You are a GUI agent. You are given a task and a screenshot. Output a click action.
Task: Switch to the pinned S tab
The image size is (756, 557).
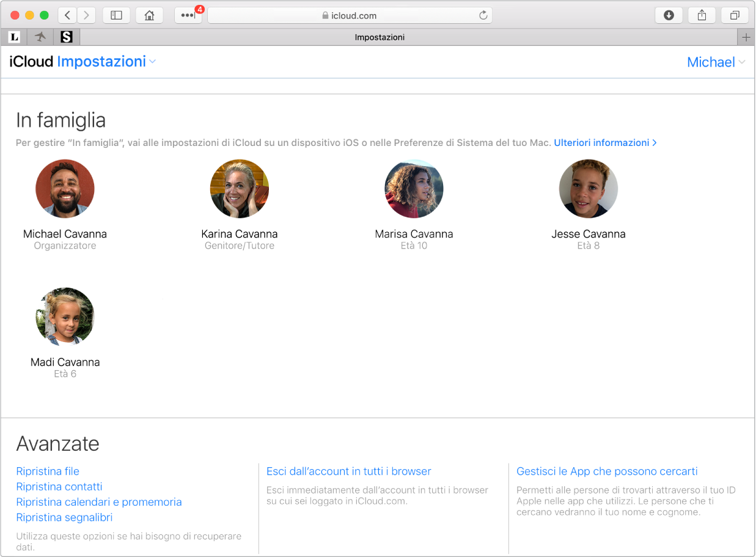click(x=67, y=37)
